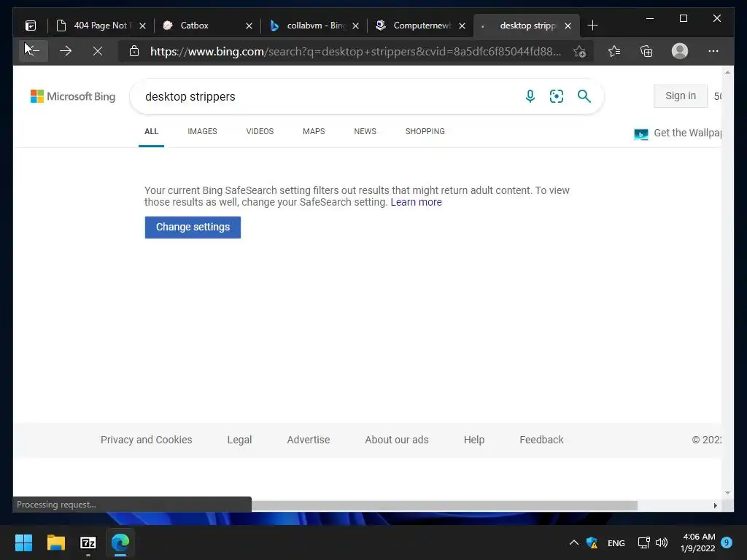This screenshot has height=560, width=747.
Task: Click the Sign in button
Action: 681,96
